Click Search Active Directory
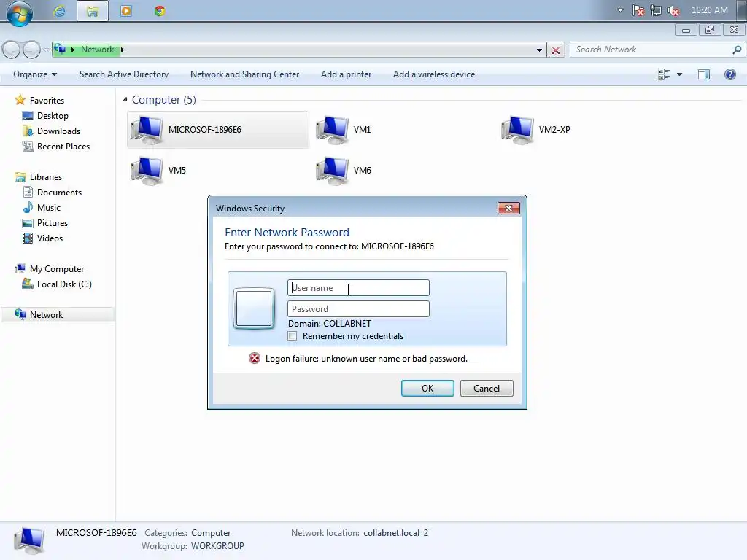The width and height of the screenshot is (747, 560). 124,74
